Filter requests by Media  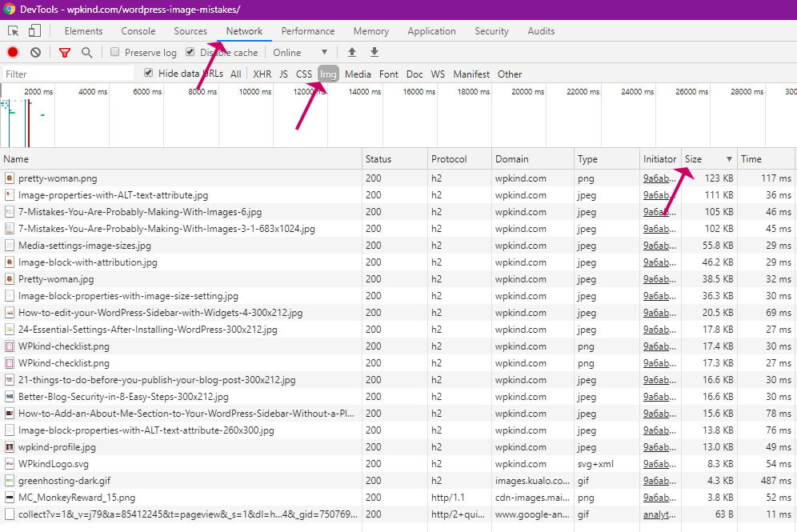[358, 74]
